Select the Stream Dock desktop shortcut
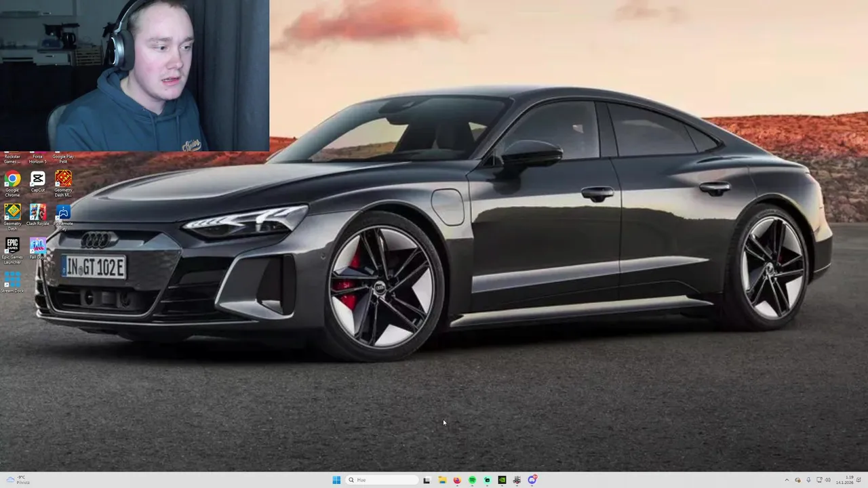This screenshot has height=488, width=868. (x=12, y=282)
